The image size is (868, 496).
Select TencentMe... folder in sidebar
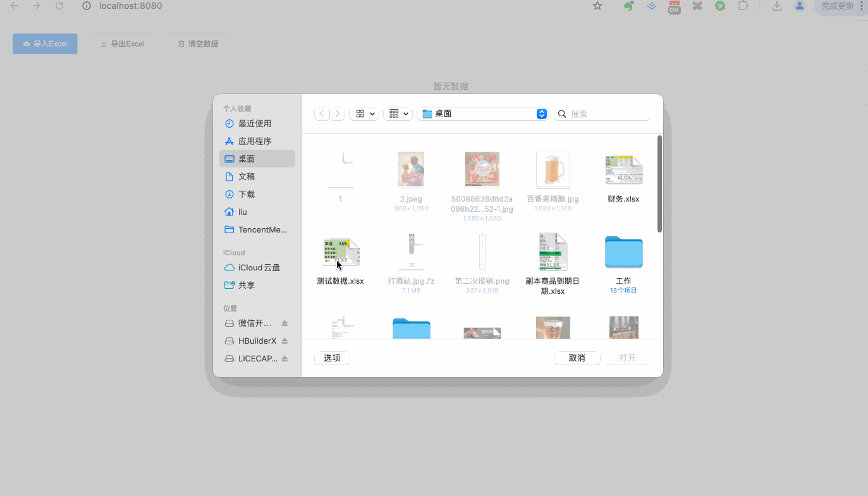coord(257,229)
